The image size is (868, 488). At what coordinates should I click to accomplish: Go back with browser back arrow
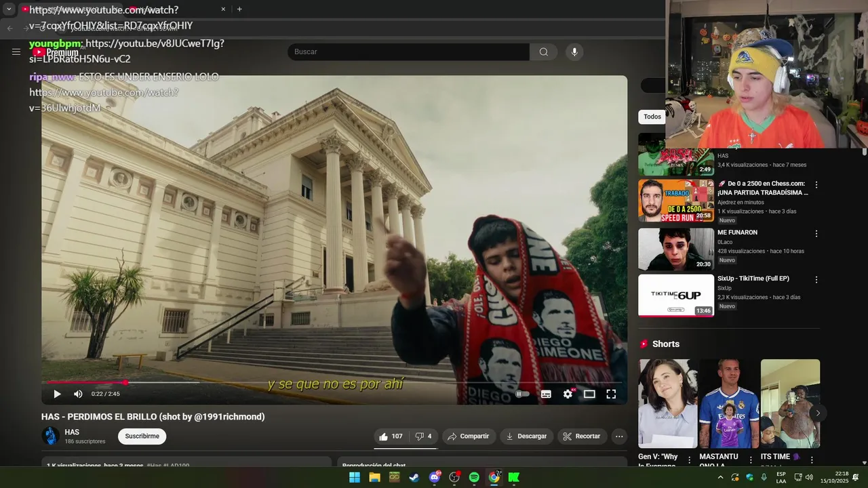[x=9, y=28]
